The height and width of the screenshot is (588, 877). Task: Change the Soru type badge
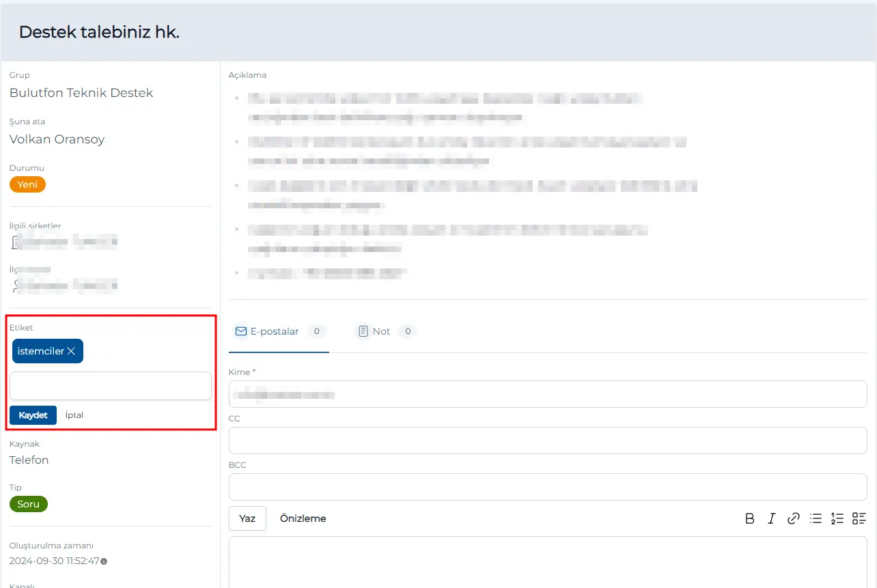point(29,504)
